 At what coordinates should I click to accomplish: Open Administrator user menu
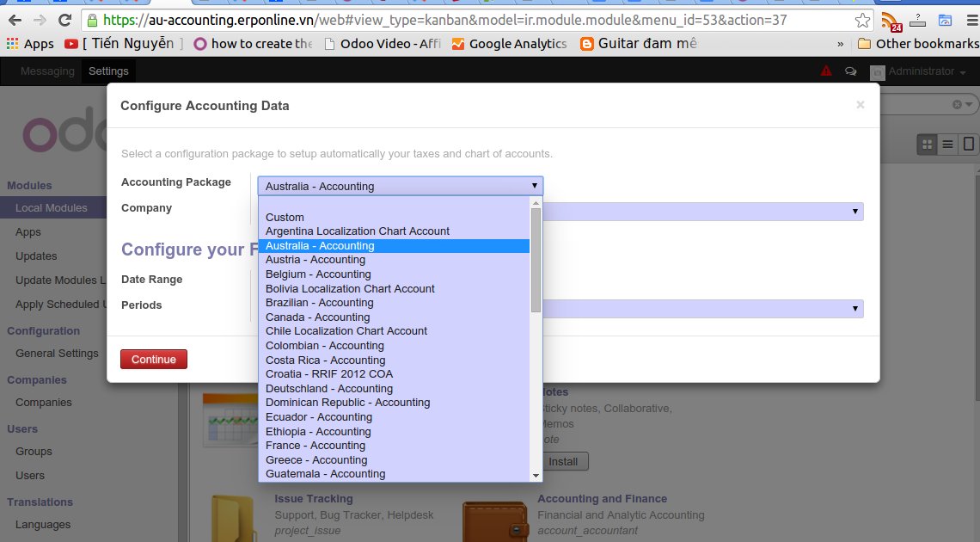tap(919, 71)
